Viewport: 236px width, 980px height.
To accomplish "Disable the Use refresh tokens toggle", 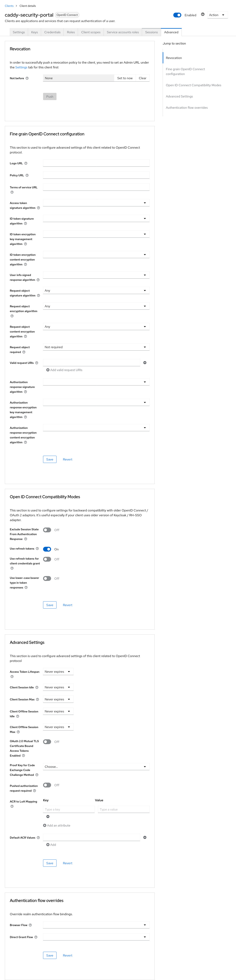I will [x=47, y=549].
